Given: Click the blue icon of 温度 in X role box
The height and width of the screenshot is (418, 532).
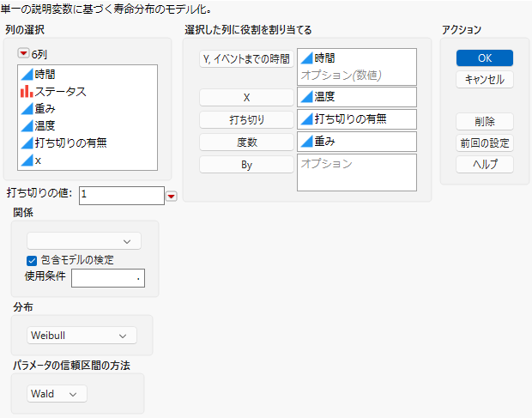Looking at the screenshot, I should [x=306, y=97].
